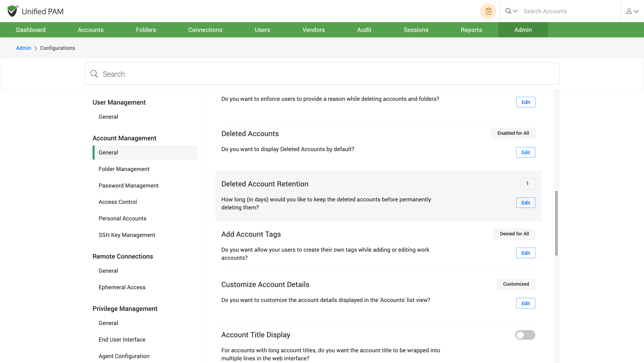Expand the search type dropdown chevron
Viewport: 644px width, 363px height.
tap(515, 11)
